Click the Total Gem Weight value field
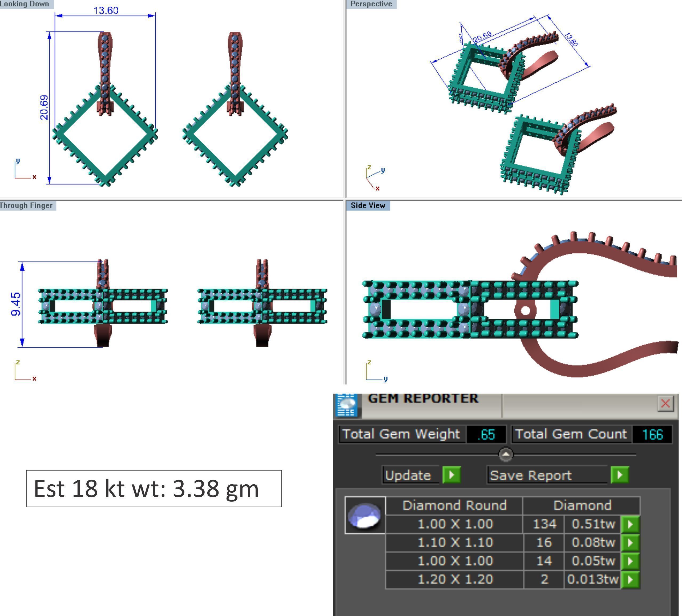Image resolution: width=682 pixels, height=616 pixels. (x=486, y=434)
